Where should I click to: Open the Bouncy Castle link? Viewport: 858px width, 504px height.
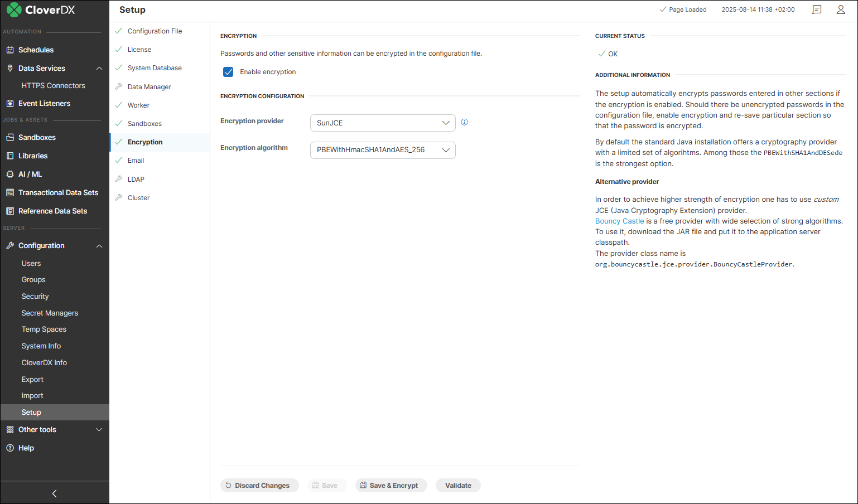pos(619,221)
